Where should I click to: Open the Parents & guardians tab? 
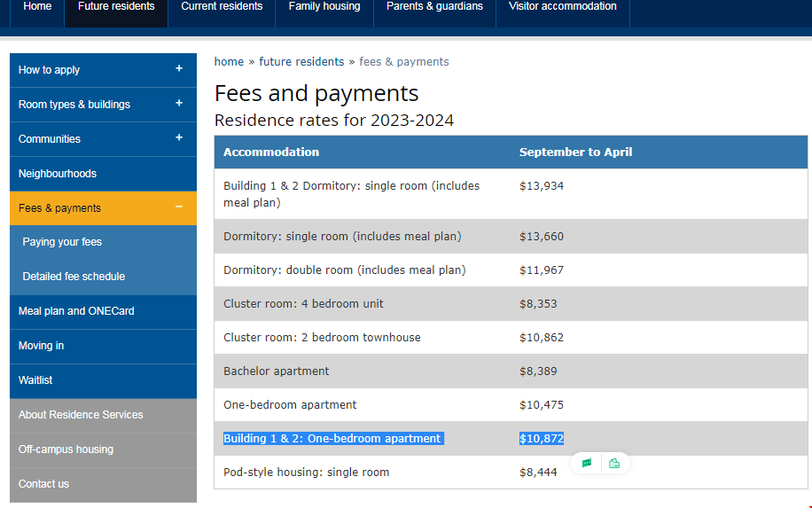tap(434, 7)
